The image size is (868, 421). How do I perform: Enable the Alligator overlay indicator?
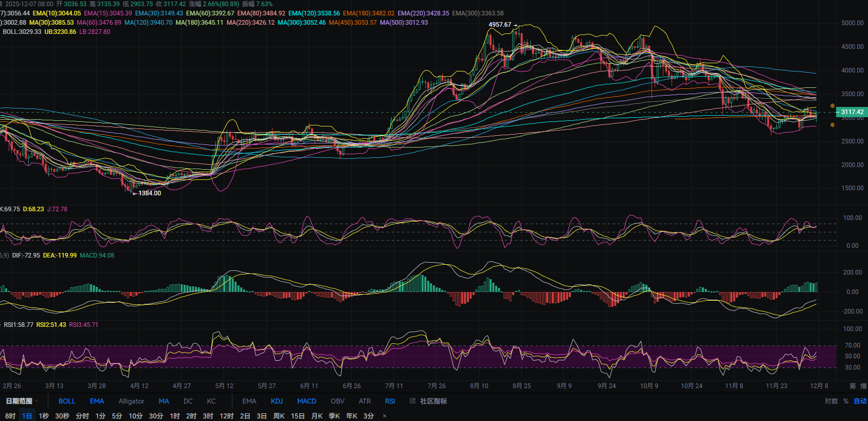131,401
